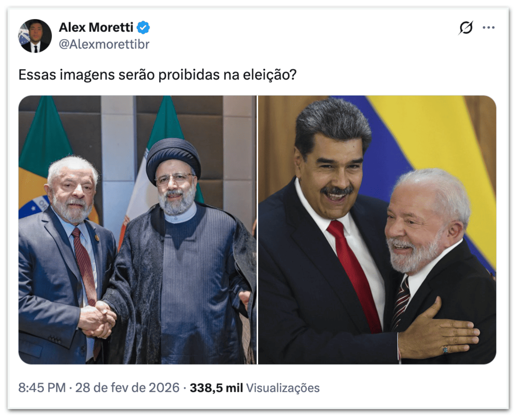Click the 8:45 PM timestamp

[x=42, y=388]
